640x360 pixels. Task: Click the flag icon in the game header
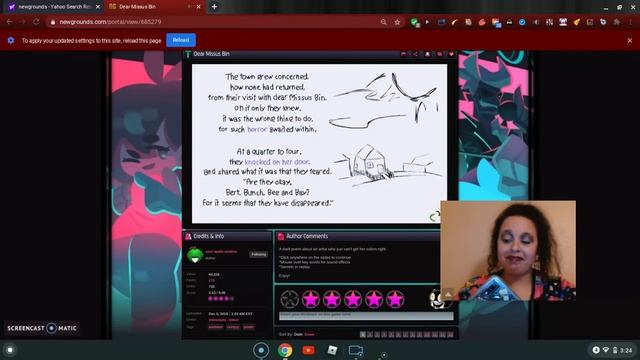[403, 54]
